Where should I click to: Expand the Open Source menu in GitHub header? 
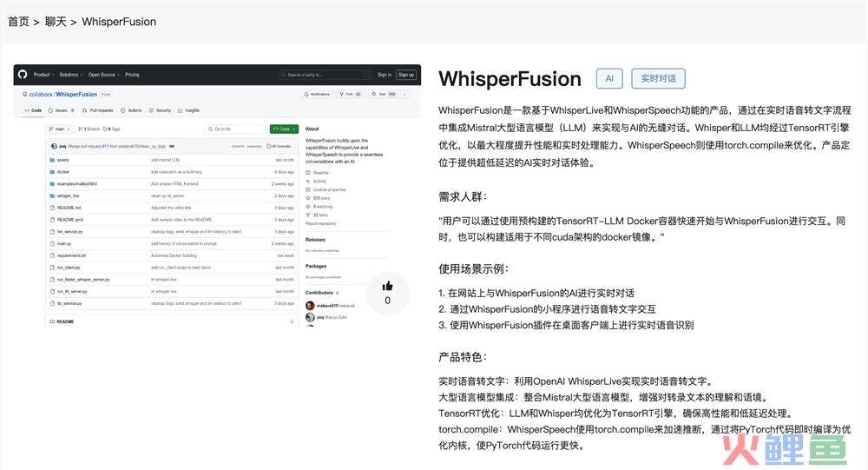pos(103,75)
